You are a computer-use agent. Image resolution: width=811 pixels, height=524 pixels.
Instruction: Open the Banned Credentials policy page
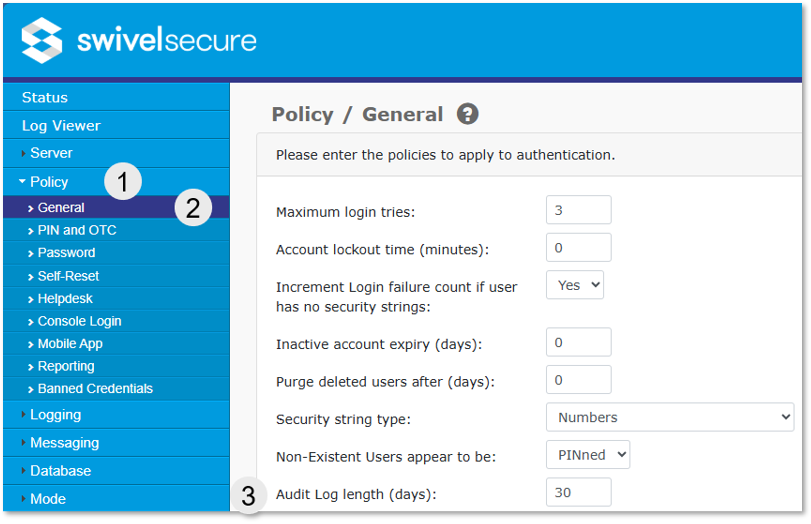95,389
